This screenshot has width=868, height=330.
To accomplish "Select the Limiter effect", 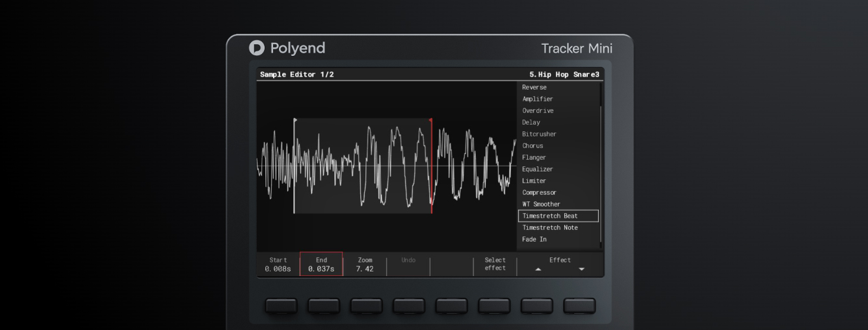I will point(534,181).
